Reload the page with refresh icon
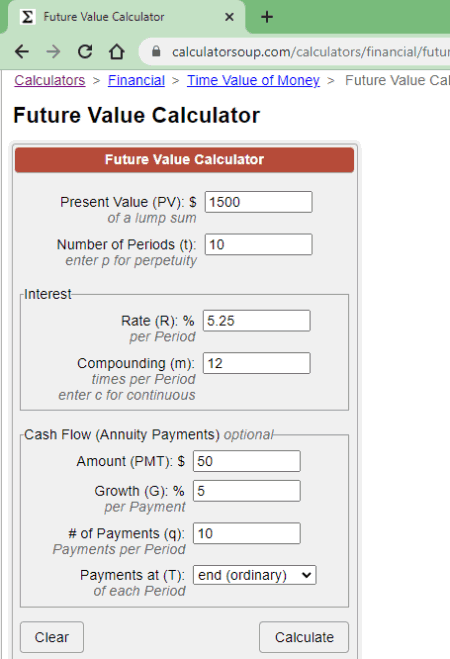 click(85, 52)
